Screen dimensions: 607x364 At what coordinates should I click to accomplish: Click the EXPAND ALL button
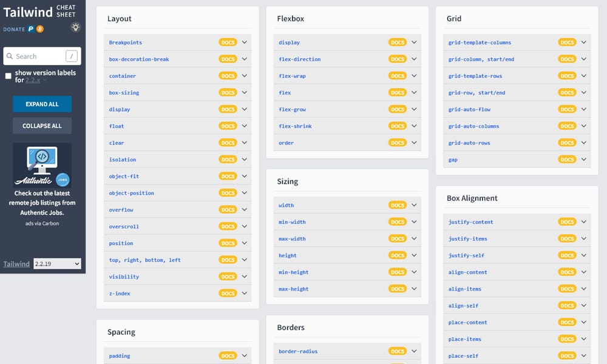pos(42,104)
